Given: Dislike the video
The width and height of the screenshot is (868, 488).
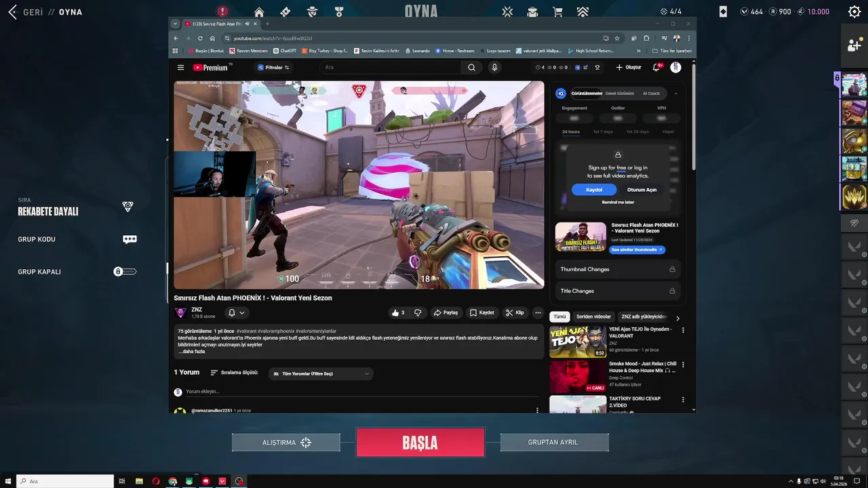Looking at the screenshot, I should [418, 312].
